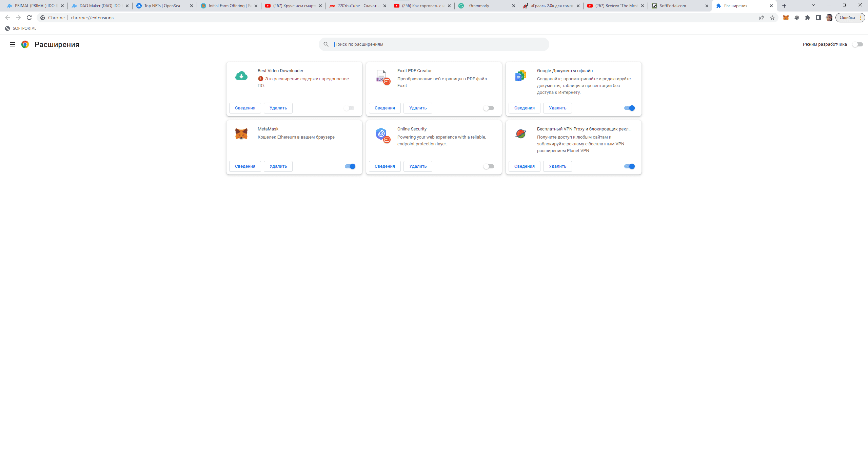The height and width of the screenshot is (474, 868).
Task: Click Удалить for Best Video Downloader
Action: point(278,108)
